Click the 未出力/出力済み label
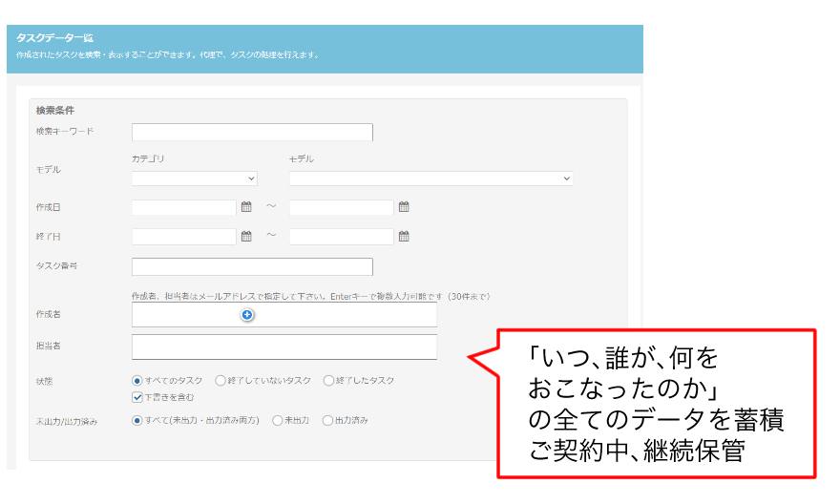 [x=67, y=422]
